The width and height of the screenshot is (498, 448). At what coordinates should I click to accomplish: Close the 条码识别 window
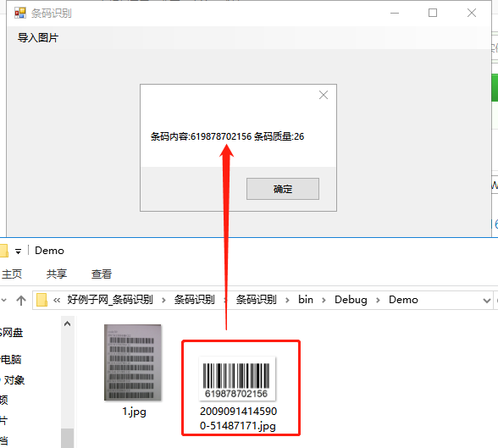point(472,13)
